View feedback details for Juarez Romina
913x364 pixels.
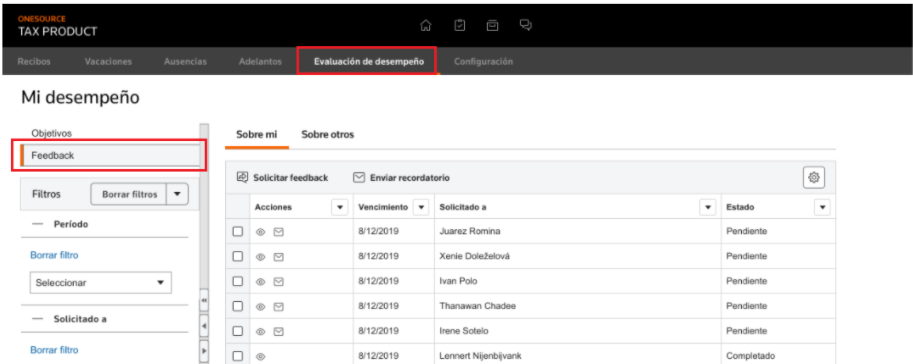point(261,232)
